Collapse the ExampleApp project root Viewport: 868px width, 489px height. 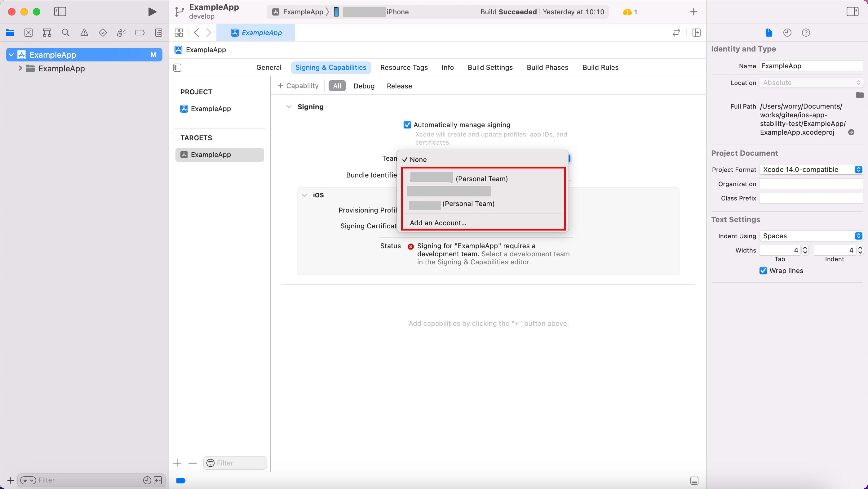pyautogui.click(x=11, y=55)
